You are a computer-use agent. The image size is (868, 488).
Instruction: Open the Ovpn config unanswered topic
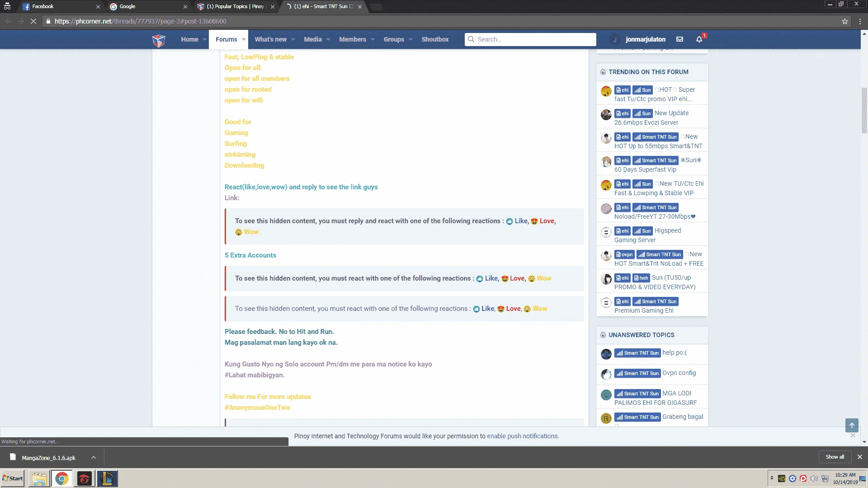pos(679,373)
